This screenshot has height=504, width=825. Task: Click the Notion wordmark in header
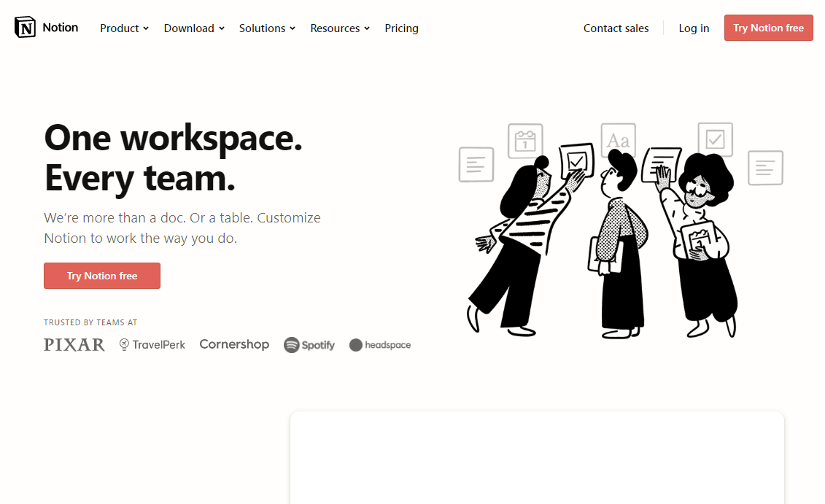coord(60,28)
